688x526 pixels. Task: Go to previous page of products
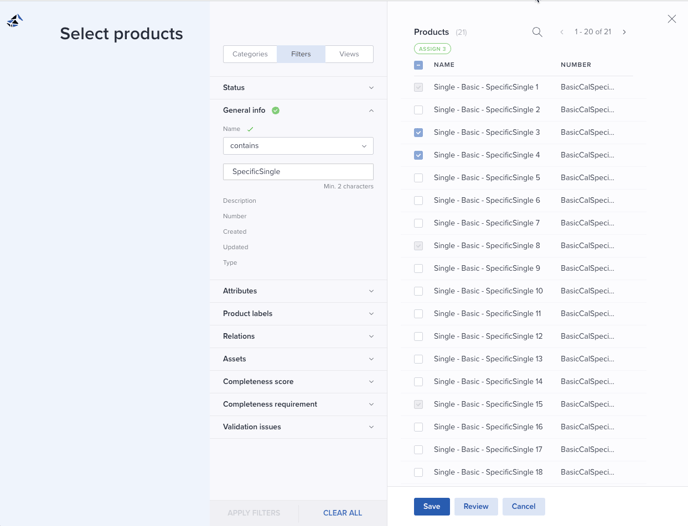(x=562, y=32)
